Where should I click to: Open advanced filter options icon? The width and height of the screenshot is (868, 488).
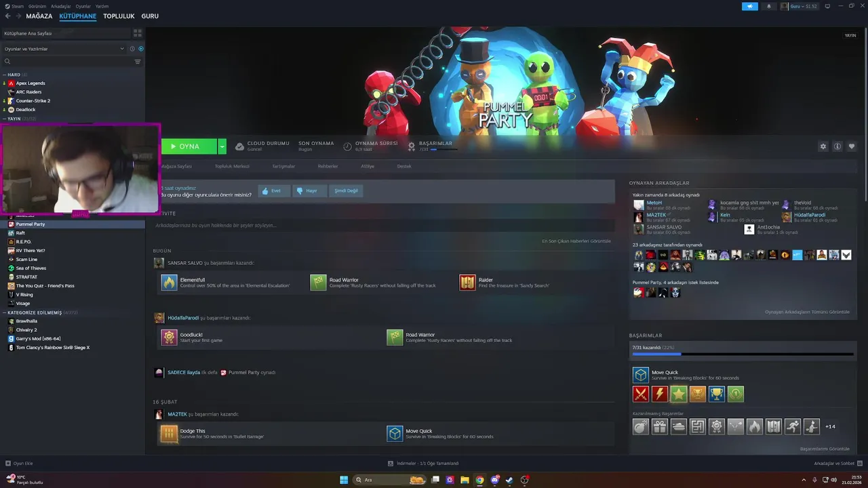click(x=138, y=62)
